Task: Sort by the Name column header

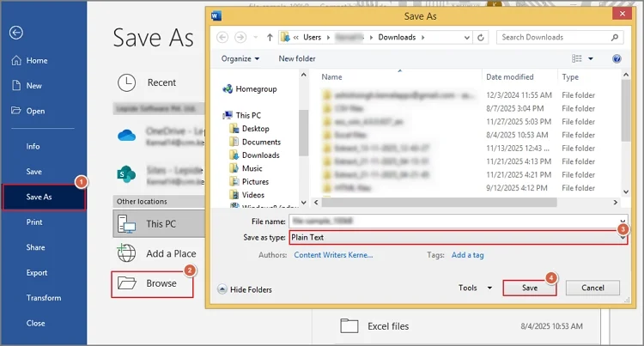Action: pyautogui.click(x=331, y=76)
